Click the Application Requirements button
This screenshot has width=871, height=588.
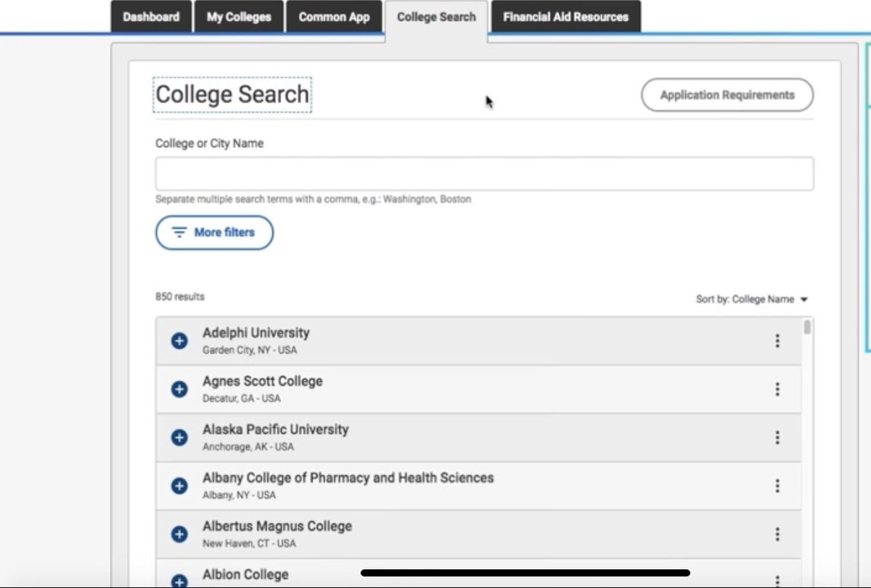pyautogui.click(x=727, y=95)
